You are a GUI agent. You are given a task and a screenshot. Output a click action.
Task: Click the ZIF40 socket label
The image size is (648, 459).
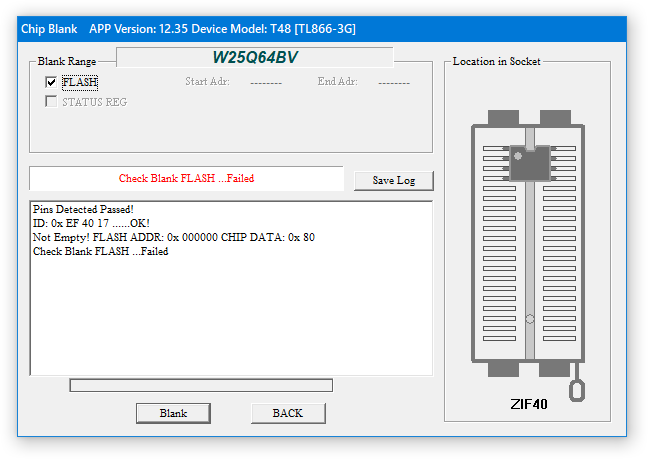tap(529, 405)
